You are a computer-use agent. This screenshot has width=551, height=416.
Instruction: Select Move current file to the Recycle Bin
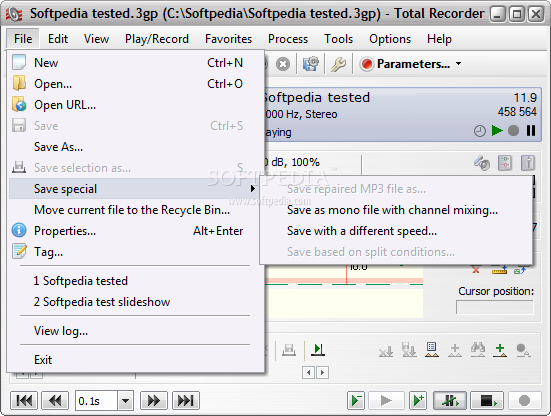click(x=135, y=210)
